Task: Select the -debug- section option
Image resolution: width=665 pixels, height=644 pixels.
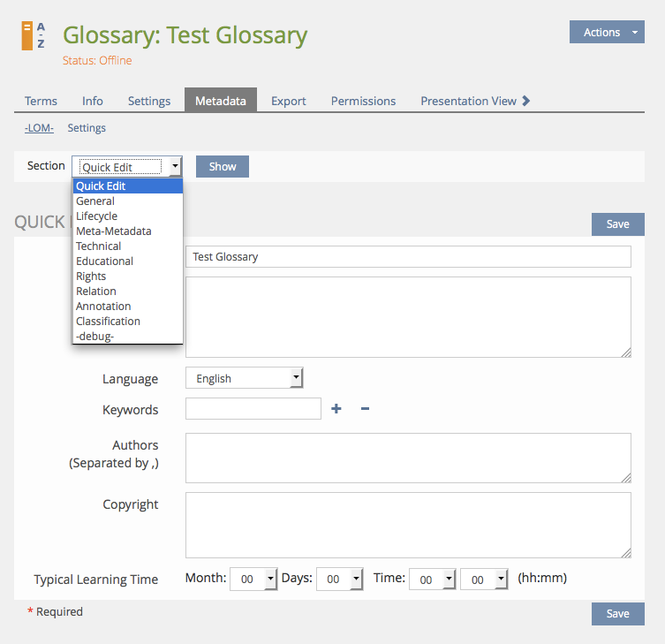Action: [94, 337]
